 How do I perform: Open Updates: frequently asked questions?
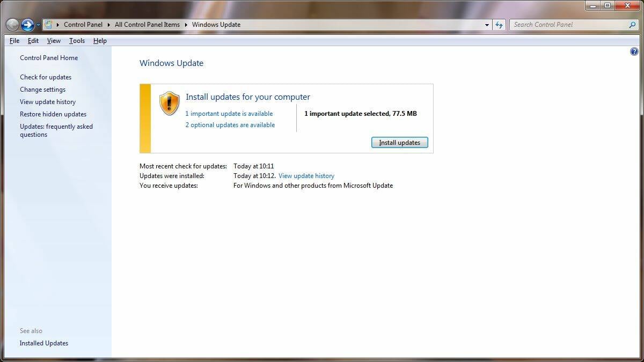[x=56, y=130]
